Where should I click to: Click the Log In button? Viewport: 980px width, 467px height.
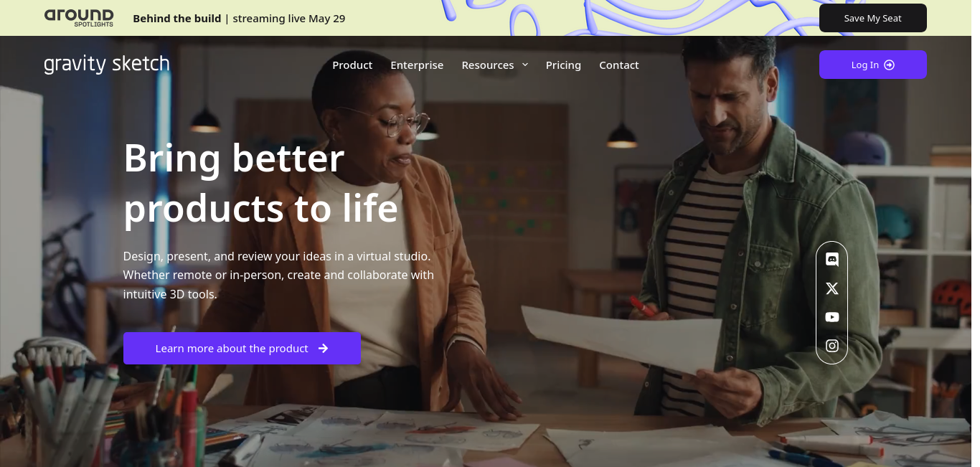873,65
